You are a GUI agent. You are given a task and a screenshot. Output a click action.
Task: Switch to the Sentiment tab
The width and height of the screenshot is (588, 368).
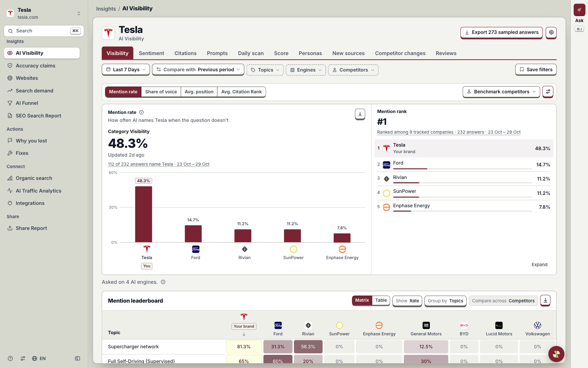point(151,53)
